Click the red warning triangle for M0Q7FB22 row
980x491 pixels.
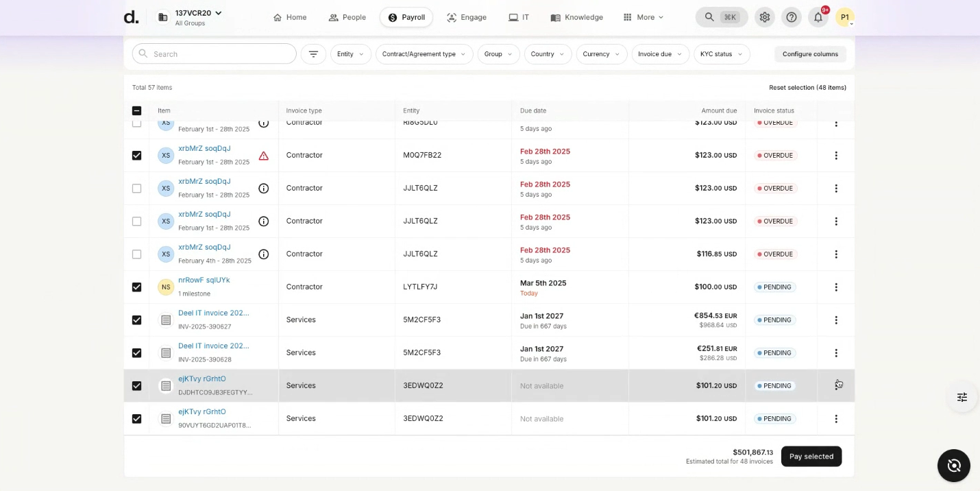[263, 156]
